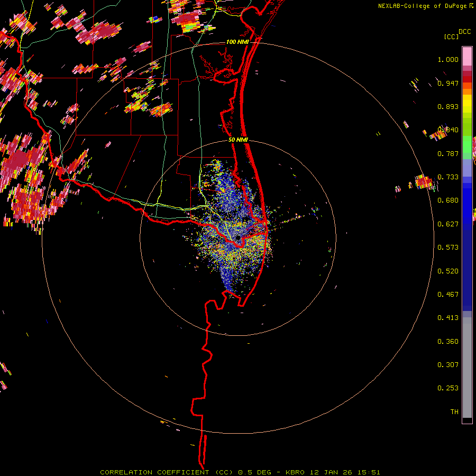Viewport: 476px width, 476px height.
Task: Click the radar product caption at the bottom
Action: pos(240,472)
